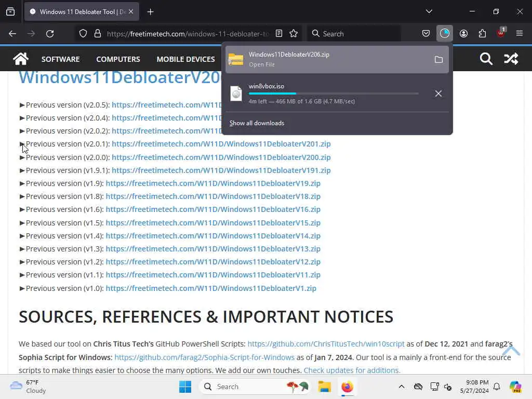Open the v2.0.0 download link

[x=221, y=157]
